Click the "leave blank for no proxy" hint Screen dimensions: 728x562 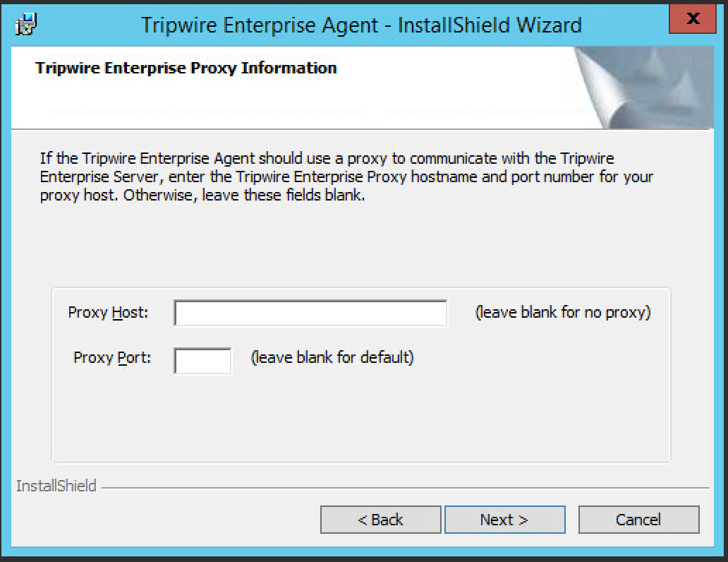point(562,312)
